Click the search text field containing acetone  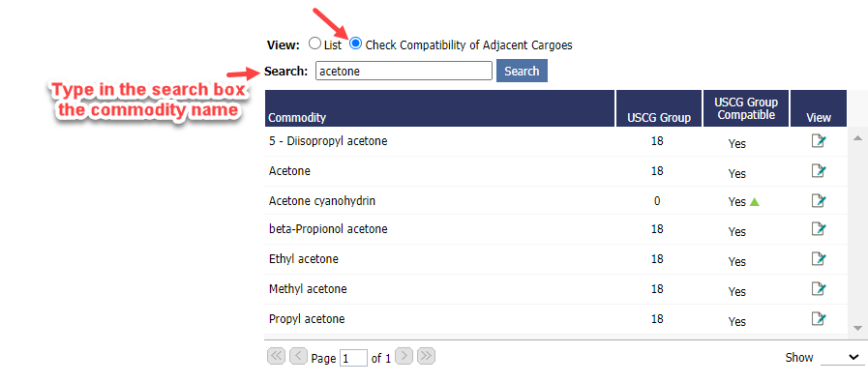pos(404,71)
